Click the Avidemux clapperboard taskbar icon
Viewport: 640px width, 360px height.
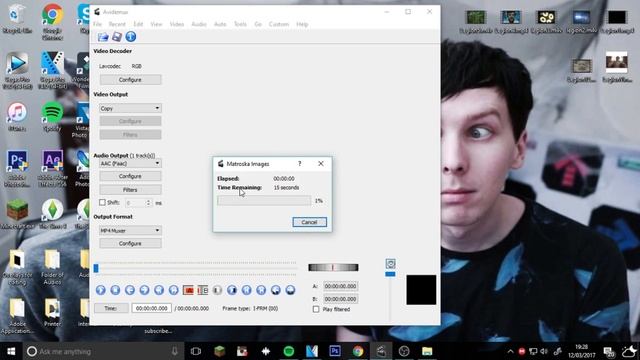[381, 351]
